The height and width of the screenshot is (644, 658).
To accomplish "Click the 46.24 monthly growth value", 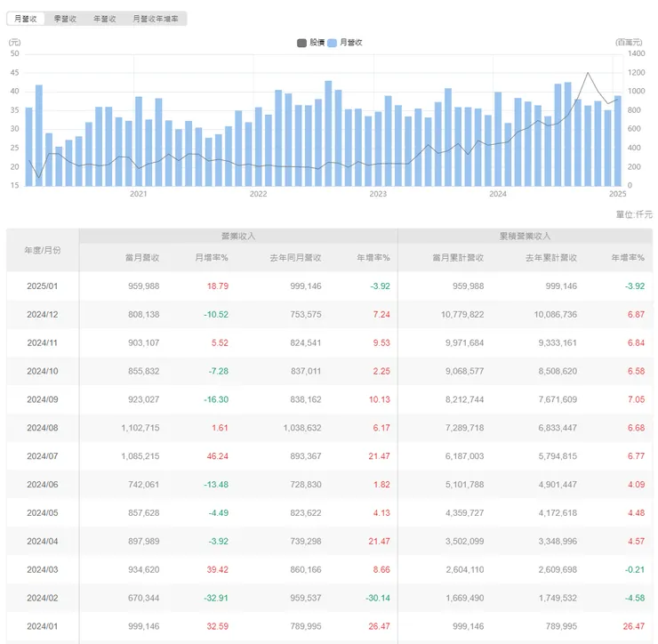I will coord(218,456).
